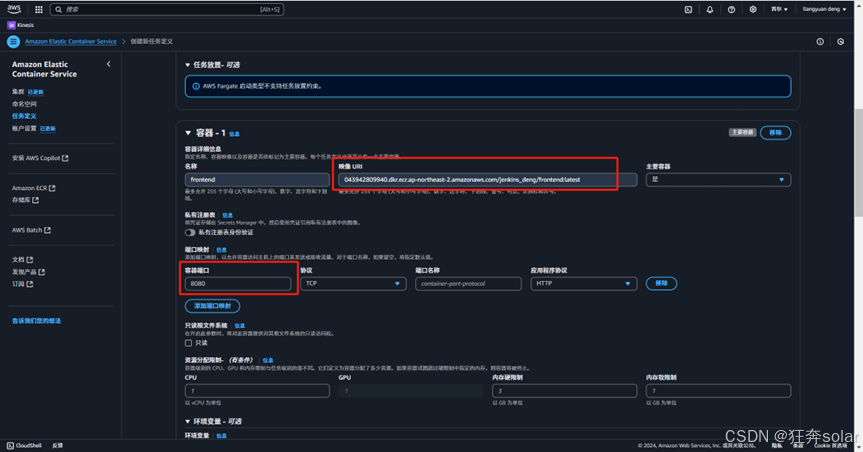Open Amazon ECR external link

34,188
